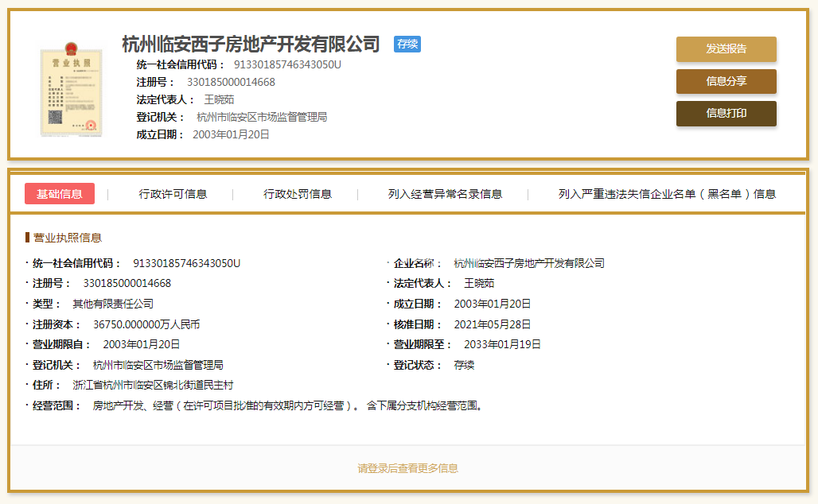Select credit code value in license section
Viewport: 818px width, 504px height.
tap(187, 263)
